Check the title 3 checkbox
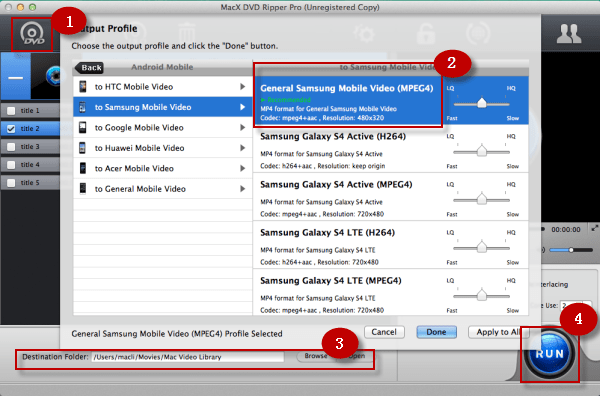This screenshot has width=600, height=396. 11,147
